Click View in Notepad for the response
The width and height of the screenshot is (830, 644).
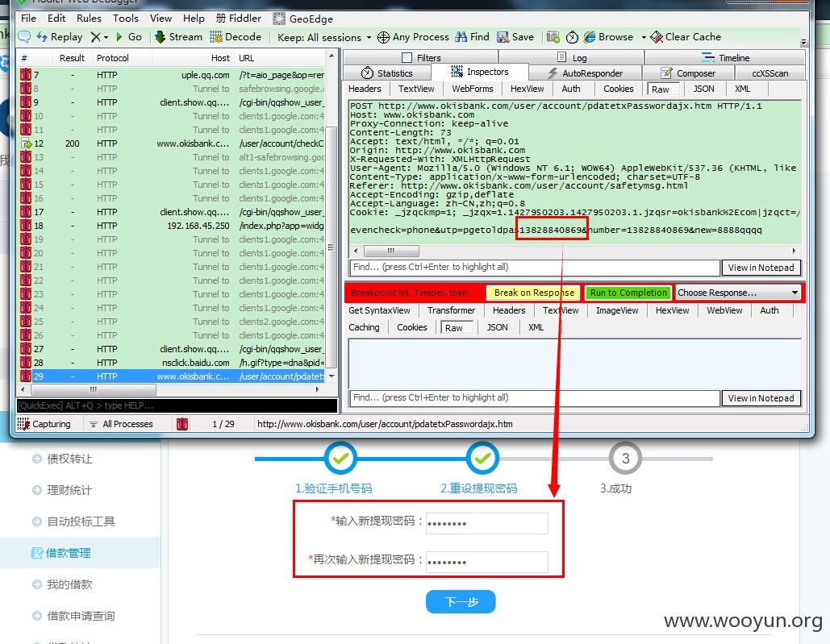coord(761,398)
